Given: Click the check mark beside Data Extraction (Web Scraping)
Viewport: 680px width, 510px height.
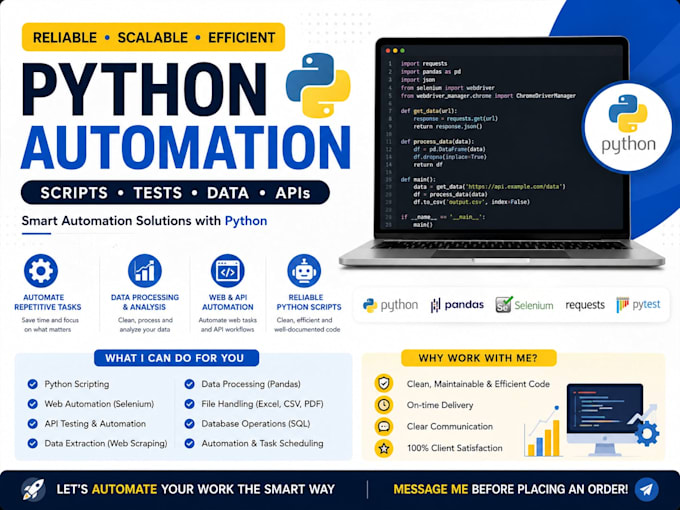Looking at the screenshot, I should pos(33,443).
